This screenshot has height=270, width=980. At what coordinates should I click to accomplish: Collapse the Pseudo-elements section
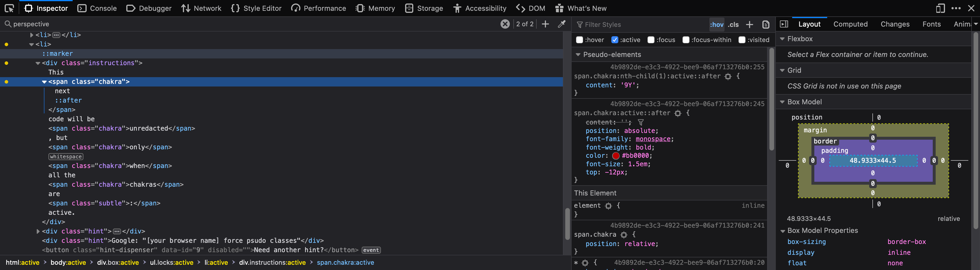pyautogui.click(x=578, y=55)
